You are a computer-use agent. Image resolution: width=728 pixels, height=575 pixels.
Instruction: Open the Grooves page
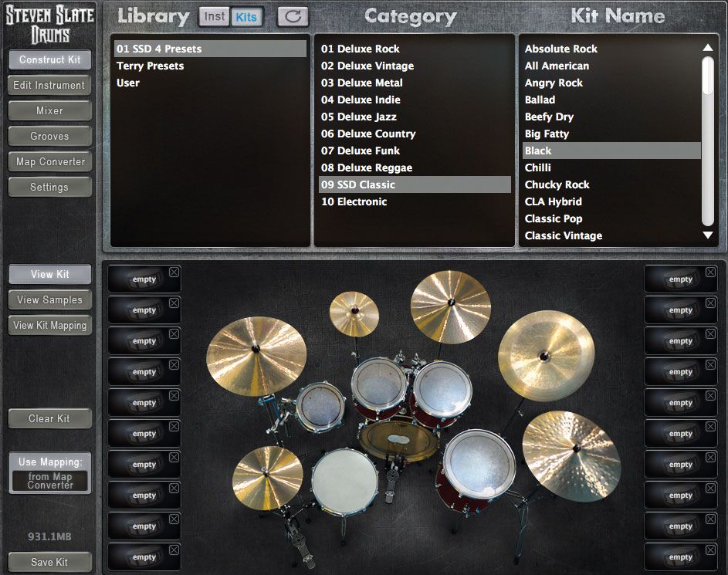pos(49,137)
